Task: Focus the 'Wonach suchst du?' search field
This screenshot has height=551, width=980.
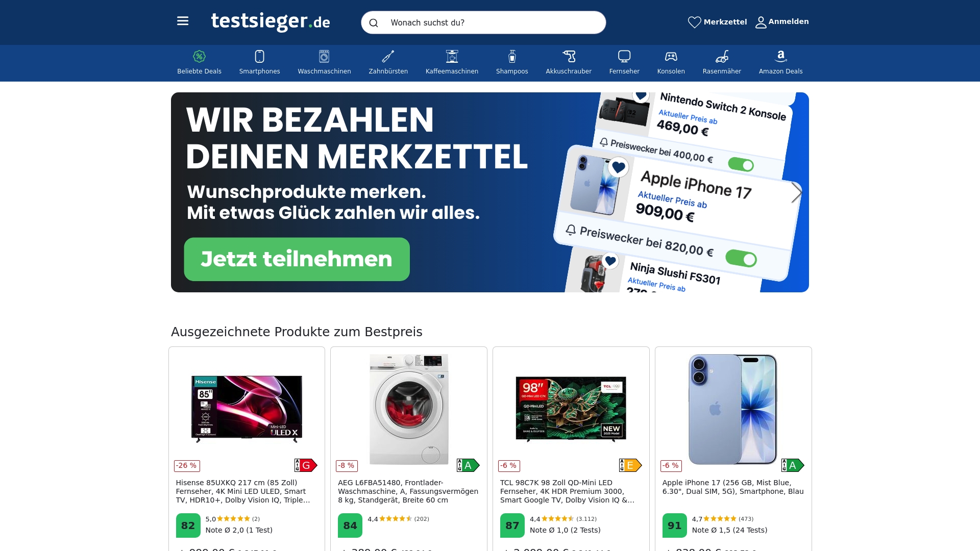Action: tap(483, 22)
